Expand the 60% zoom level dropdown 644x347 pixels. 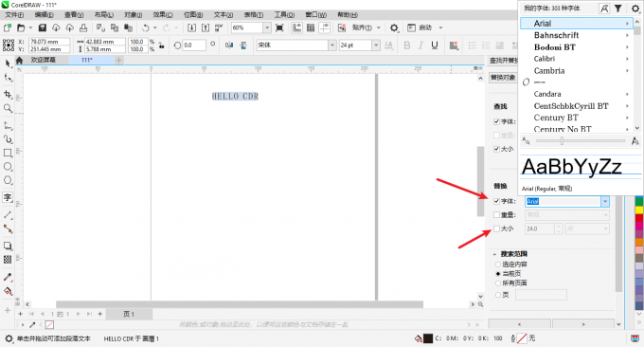click(267, 27)
